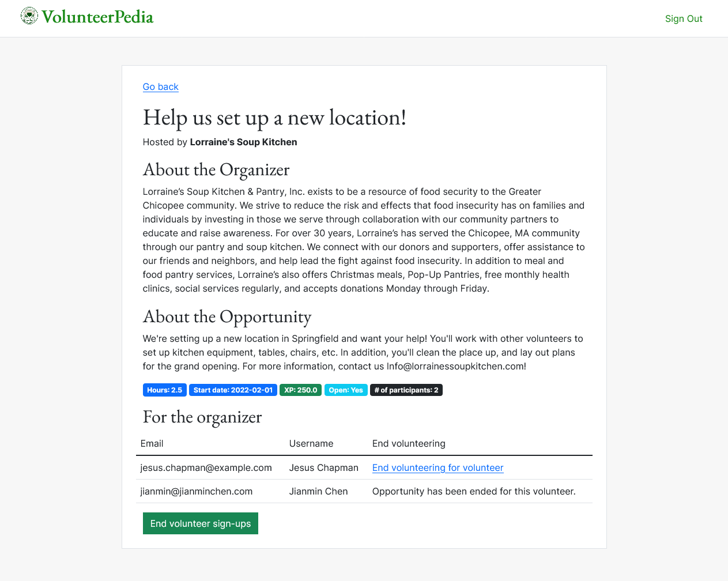Click the Help us set up heading

(x=274, y=118)
